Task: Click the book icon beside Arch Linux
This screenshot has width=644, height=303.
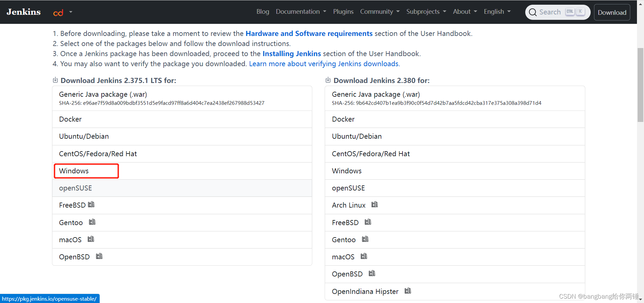Action: [x=374, y=204]
